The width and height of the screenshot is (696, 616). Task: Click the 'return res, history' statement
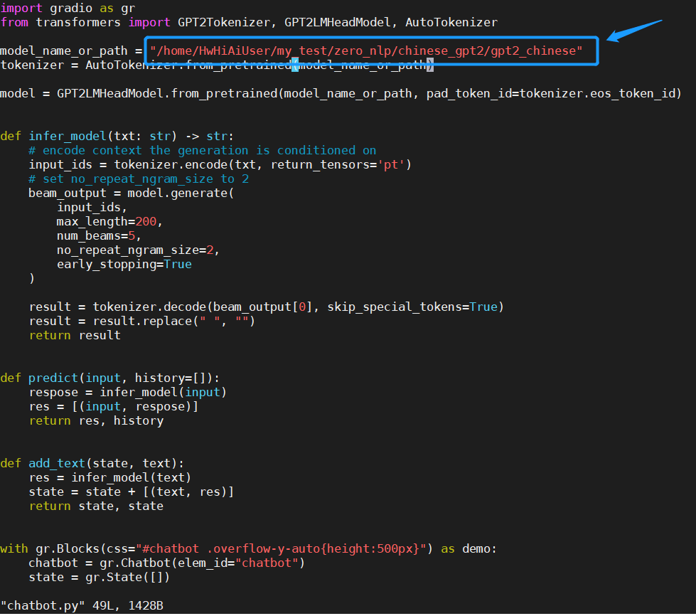[96, 420]
